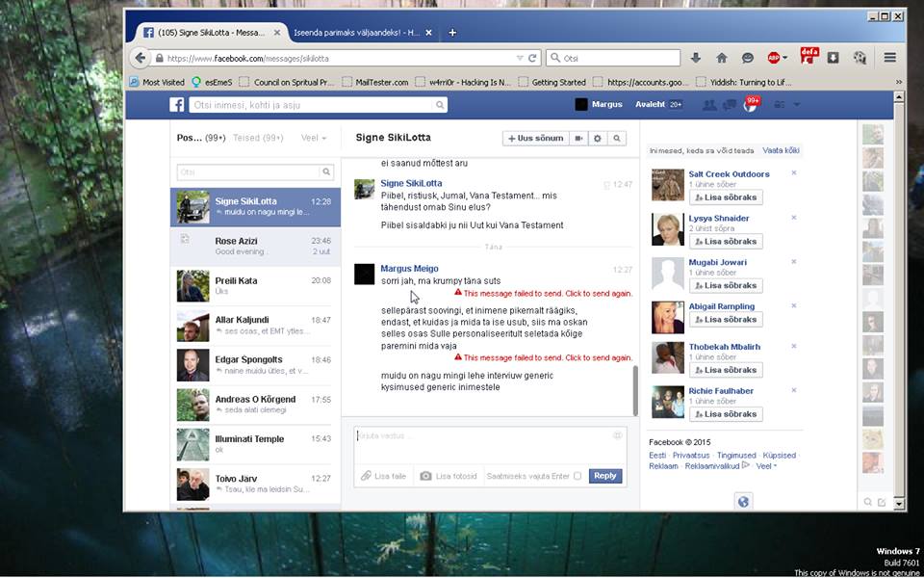Dismiss Mugabi Jowari friend suggestion
924x578 pixels.
pyautogui.click(x=794, y=262)
